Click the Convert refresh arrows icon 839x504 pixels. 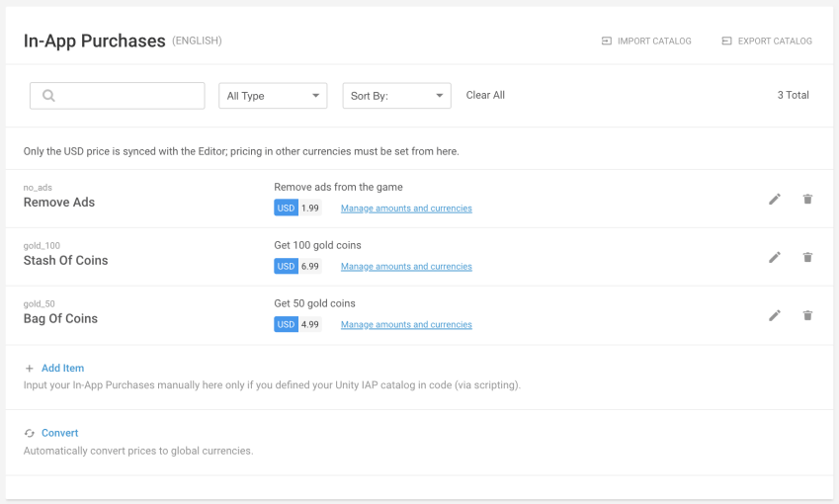[30, 434]
